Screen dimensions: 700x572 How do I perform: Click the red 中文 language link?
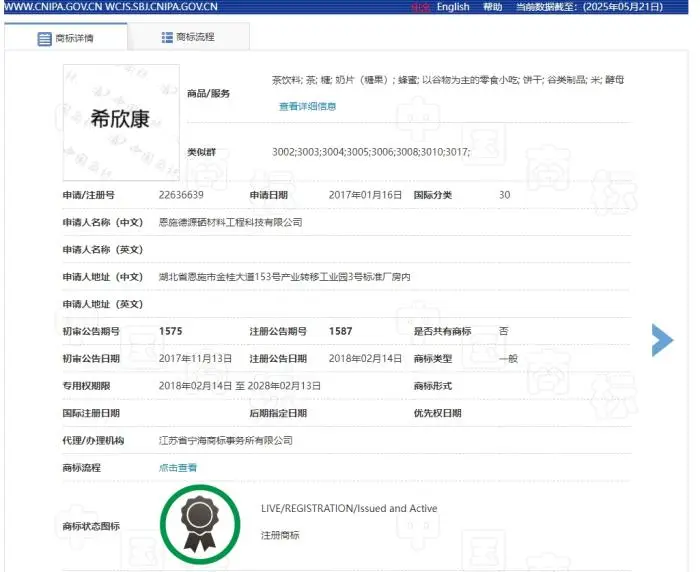click(x=421, y=7)
